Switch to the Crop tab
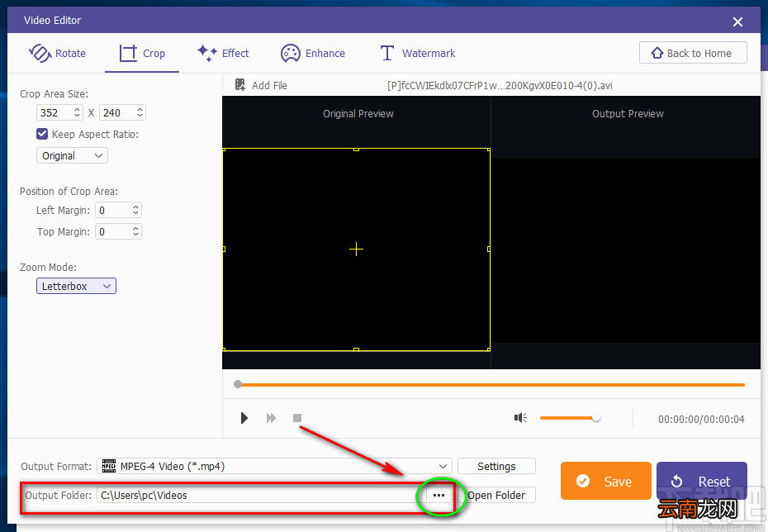 pos(142,53)
